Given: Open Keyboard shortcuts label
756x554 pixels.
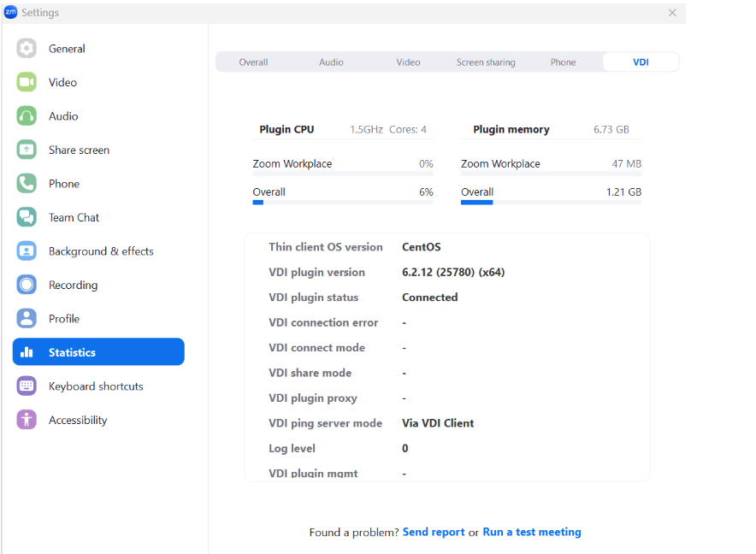Looking at the screenshot, I should pyautogui.click(x=96, y=386).
